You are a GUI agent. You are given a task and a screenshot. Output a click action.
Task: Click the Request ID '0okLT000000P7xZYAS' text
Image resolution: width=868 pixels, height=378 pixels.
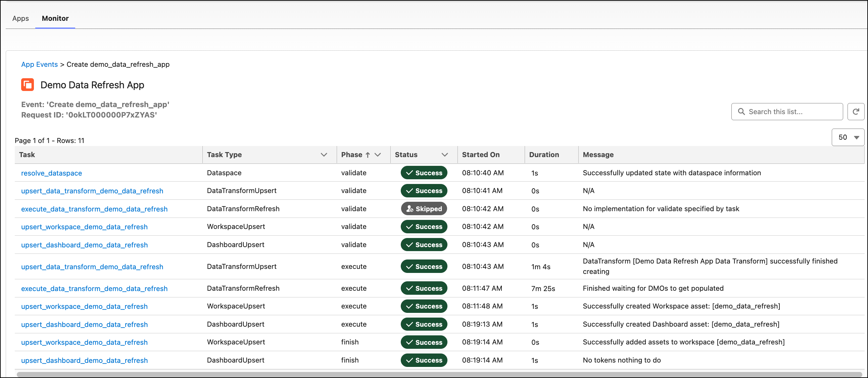(x=89, y=115)
